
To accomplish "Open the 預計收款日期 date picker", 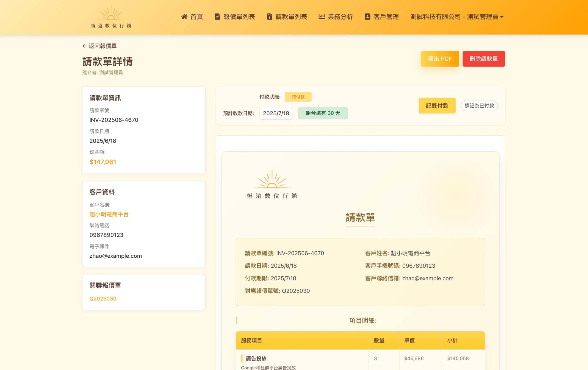I will 276,113.
